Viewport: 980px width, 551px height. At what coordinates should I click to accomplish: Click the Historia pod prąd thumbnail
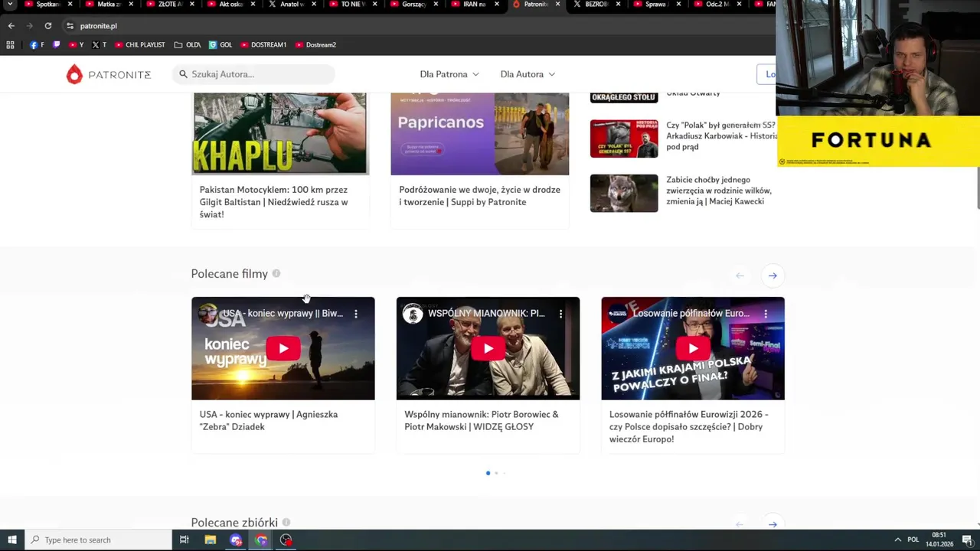[x=624, y=139]
